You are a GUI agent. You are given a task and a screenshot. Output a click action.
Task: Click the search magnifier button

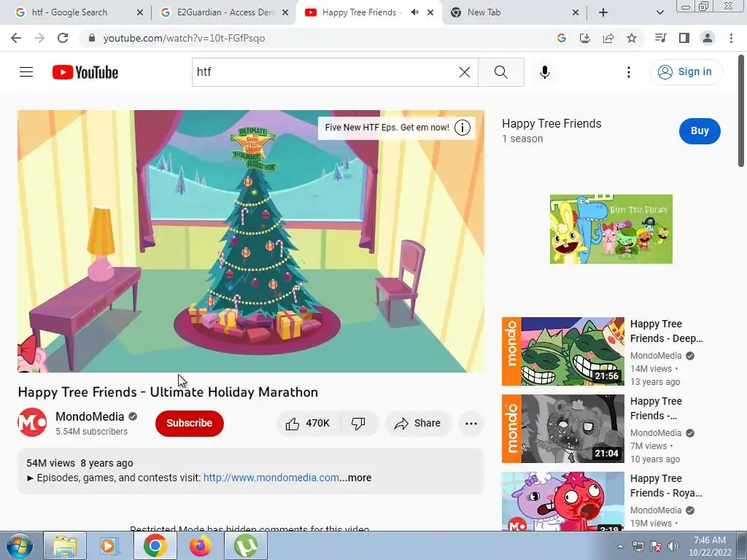(x=500, y=72)
